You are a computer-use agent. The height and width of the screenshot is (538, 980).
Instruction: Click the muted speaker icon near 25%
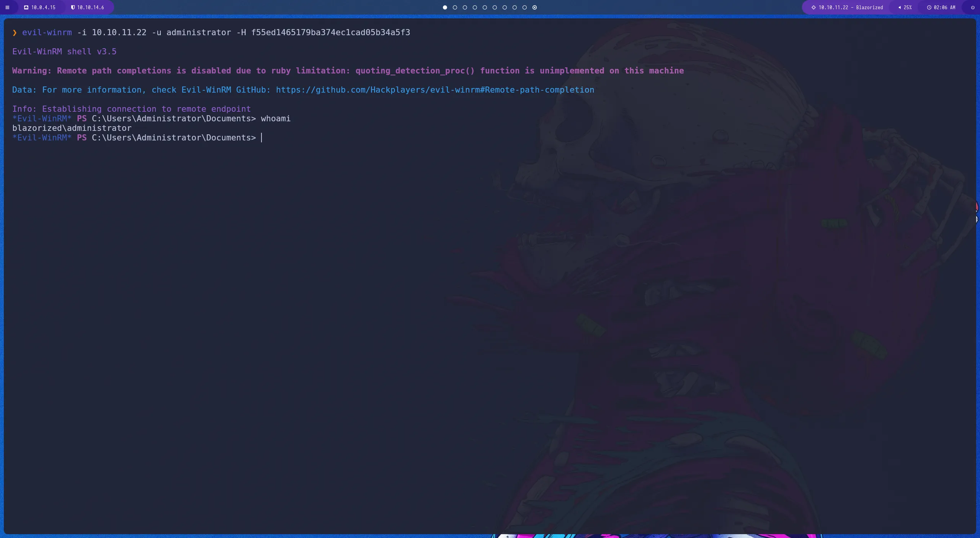click(899, 7)
